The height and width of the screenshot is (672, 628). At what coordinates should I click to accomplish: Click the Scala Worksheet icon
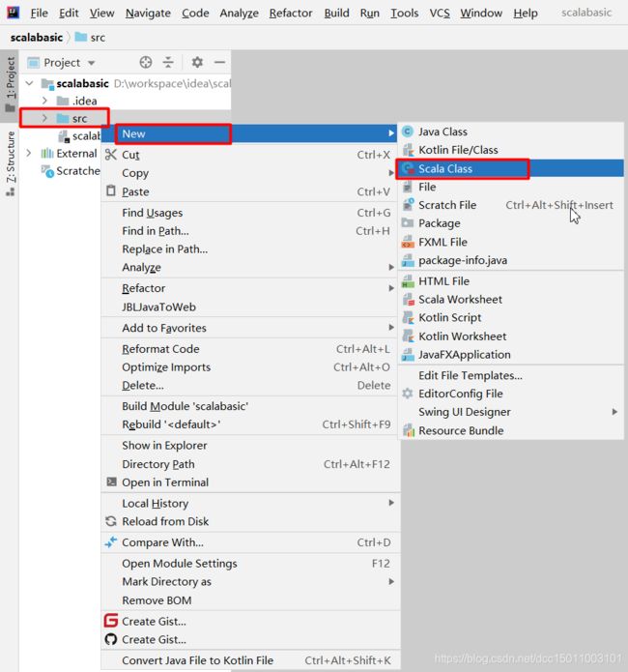pos(409,299)
